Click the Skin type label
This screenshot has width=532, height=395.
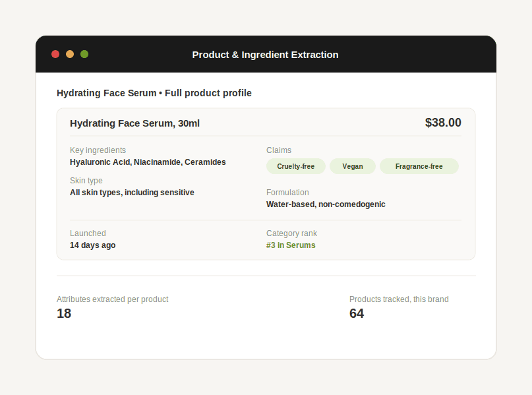click(x=86, y=181)
